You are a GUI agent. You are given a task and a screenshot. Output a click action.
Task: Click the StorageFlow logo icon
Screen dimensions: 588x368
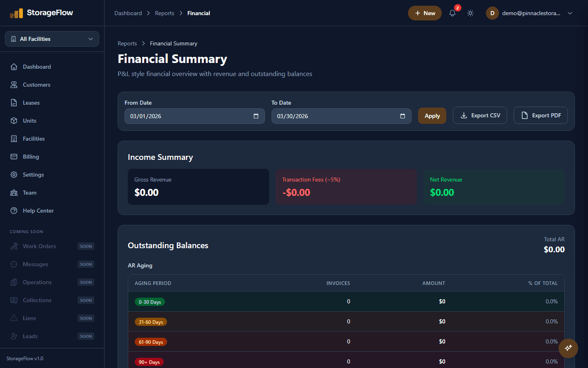(17, 13)
